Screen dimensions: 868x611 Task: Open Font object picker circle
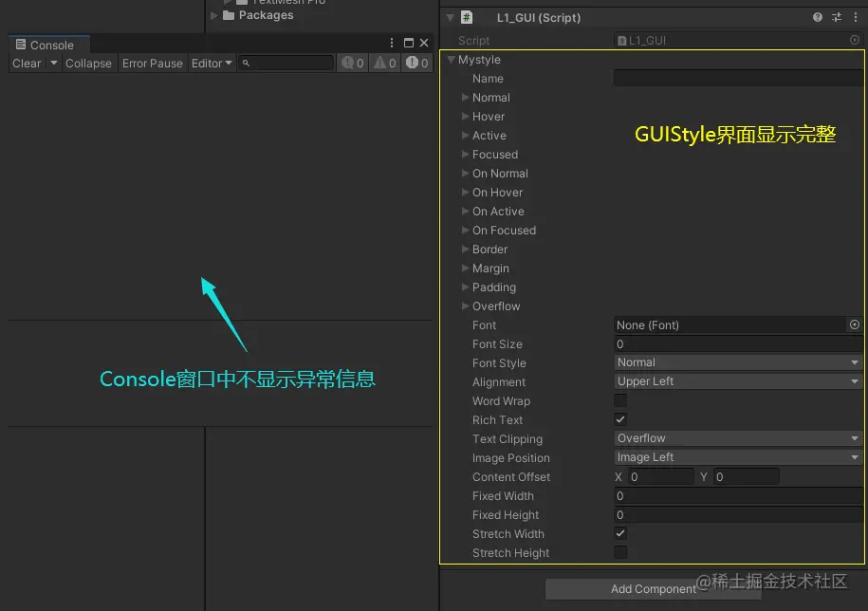point(855,324)
